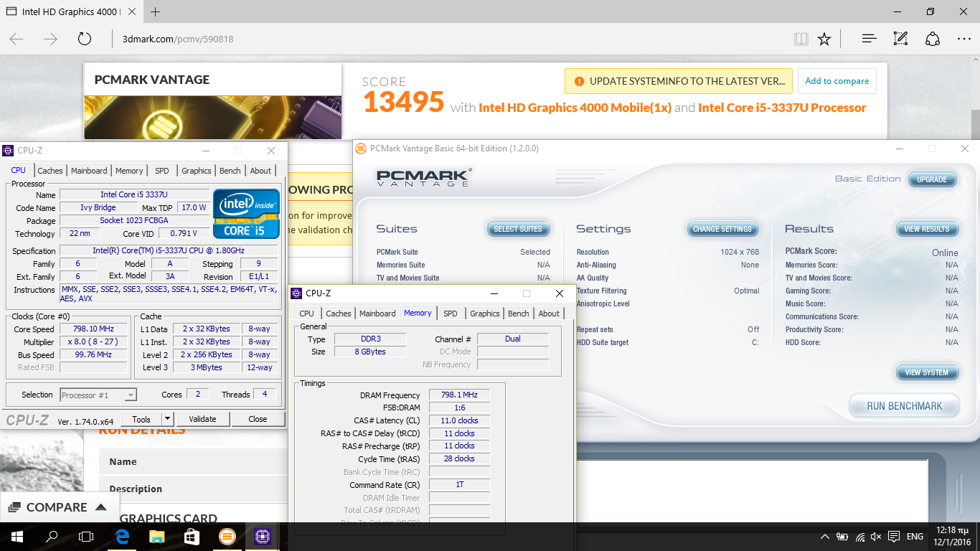Close the Intel HD Graphics tab
The image size is (980, 551).
(x=133, y=11)
